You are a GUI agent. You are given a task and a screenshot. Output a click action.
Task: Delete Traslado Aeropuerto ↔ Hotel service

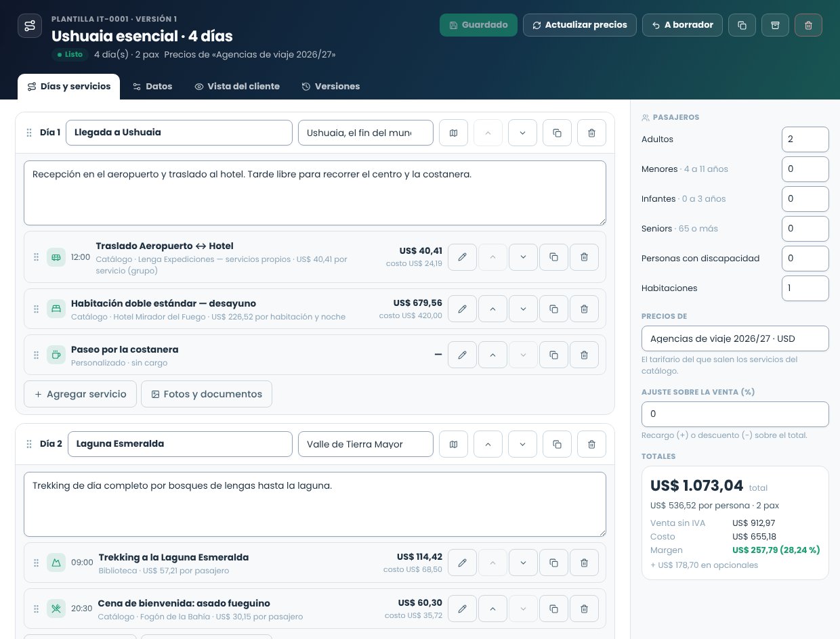pos(584,257)
